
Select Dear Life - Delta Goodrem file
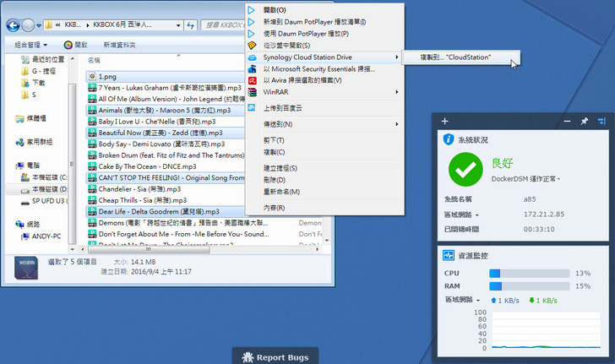[x=166, y=211]
